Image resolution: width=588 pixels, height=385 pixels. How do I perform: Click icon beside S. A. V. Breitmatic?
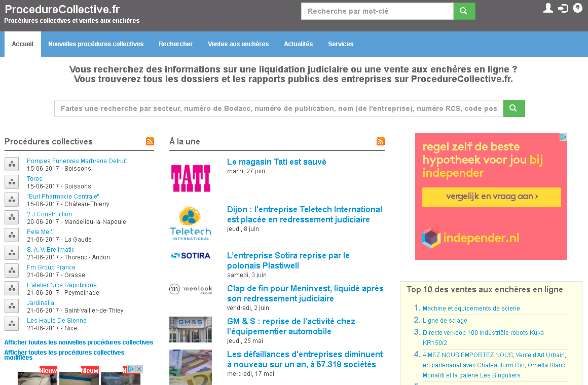(x=12, y=253)
